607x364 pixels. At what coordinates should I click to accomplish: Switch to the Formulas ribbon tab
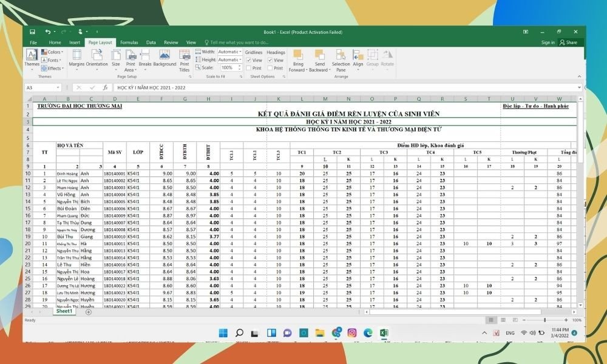pos(129,42)
